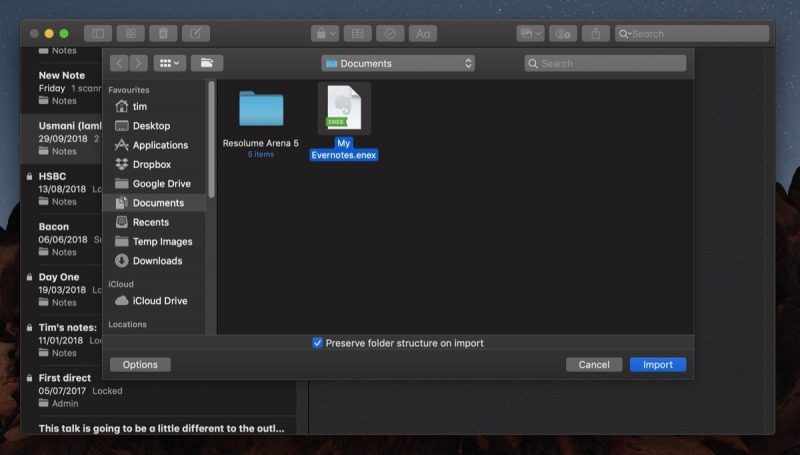The image size is (800, 455).
Task: Open the icon view options dropdown
Action: pyautogui.click(x=170, y=63)
